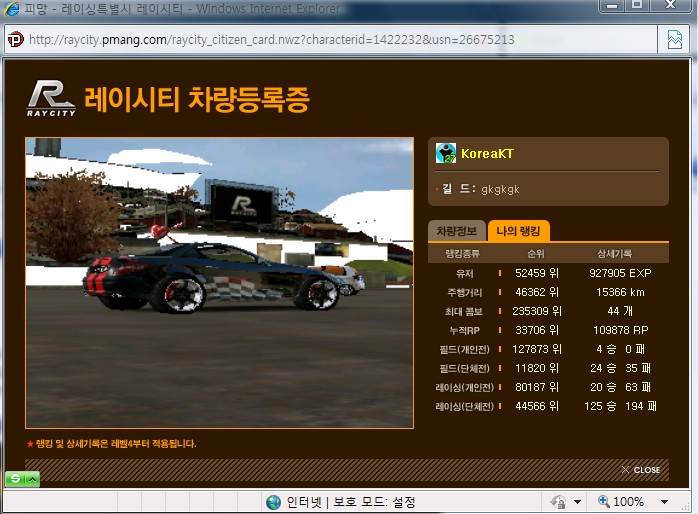Image resolution: width=698 pixels, height=514 pixels.
Task: Select the 나의 랭킹 tab
Action: [520, 231]
